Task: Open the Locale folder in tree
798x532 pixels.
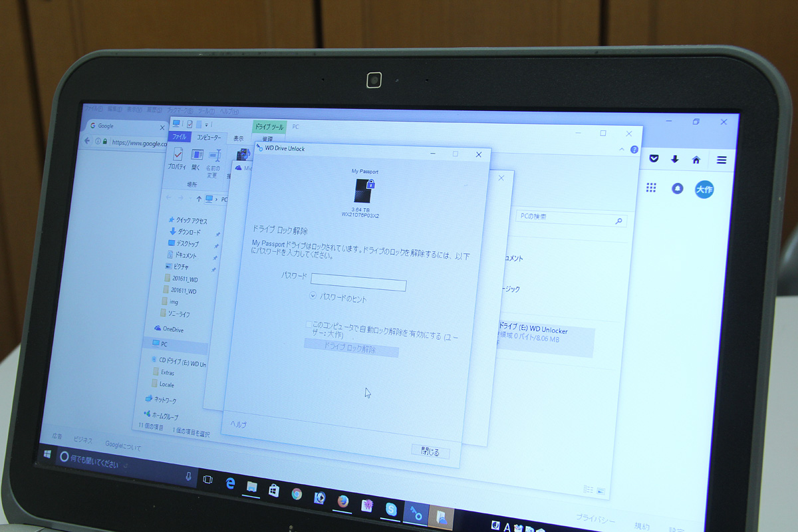Action: (162, 384)
